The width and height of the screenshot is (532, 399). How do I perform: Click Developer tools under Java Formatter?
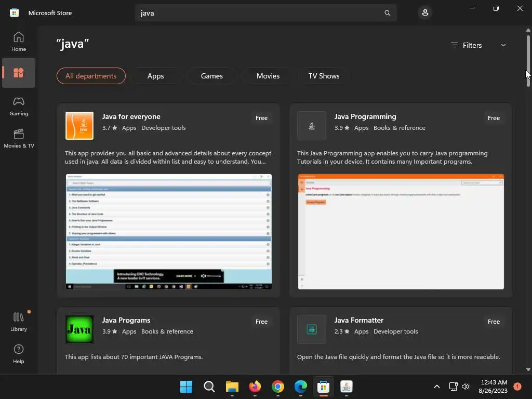[395, 331]
